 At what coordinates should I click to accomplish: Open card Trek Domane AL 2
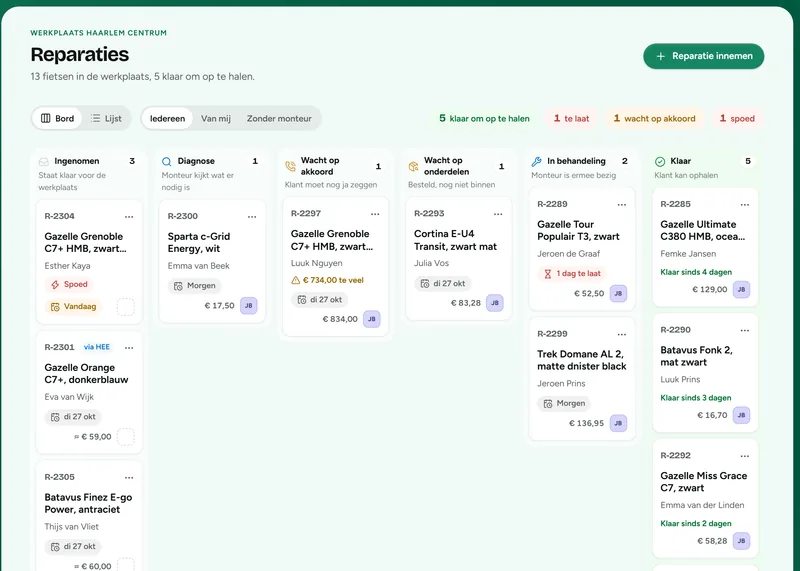tap(582, 379)
